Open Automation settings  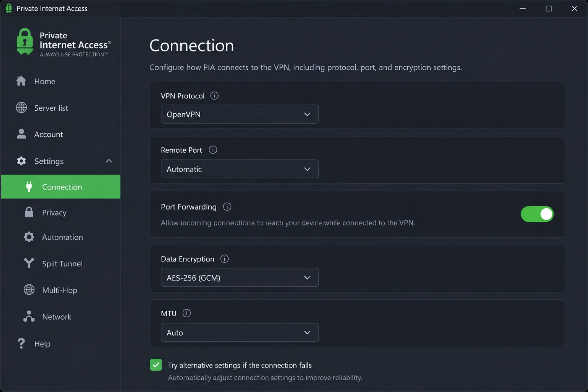61,237
